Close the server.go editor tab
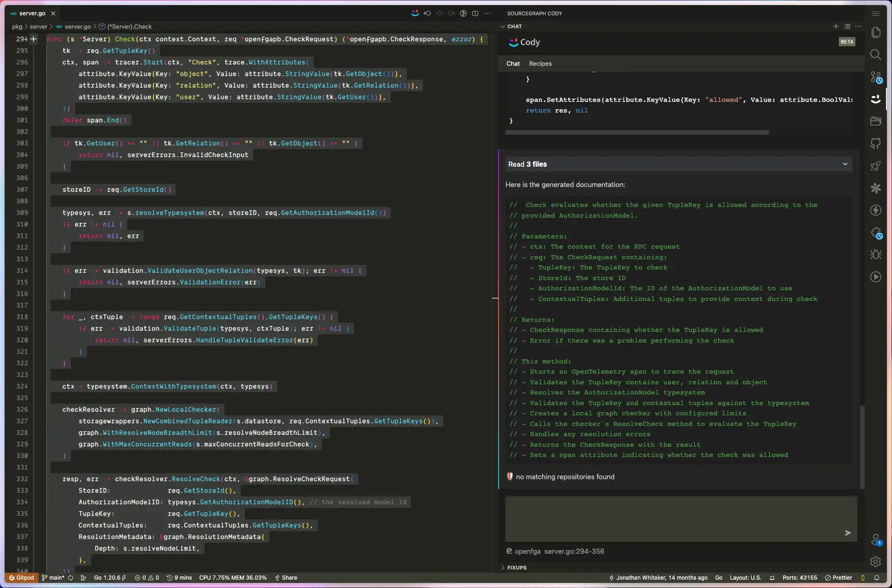 pyautogui.click(x=53, y=13)
